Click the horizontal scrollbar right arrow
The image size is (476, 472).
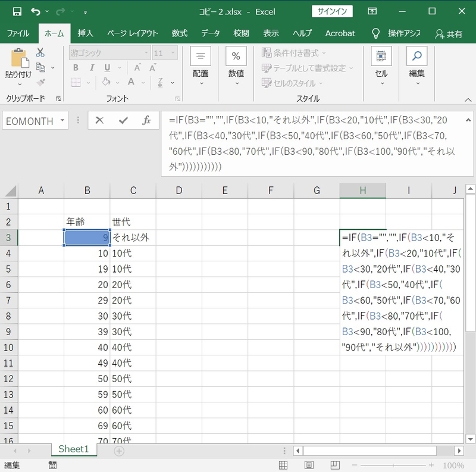[x=459, y=451]
